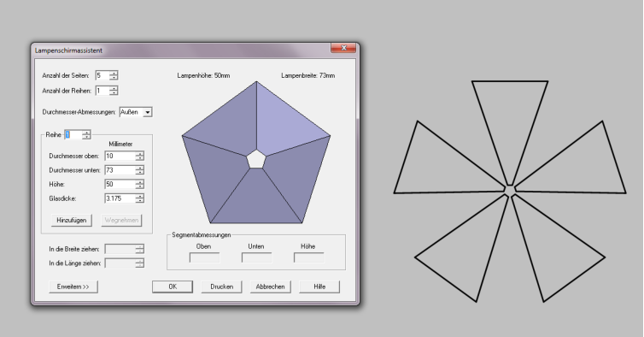This screenshot has width=644, height=337.
Task: Click the Höhe input field showing 50
Action: pyautogui.click(x=120, y=184)
